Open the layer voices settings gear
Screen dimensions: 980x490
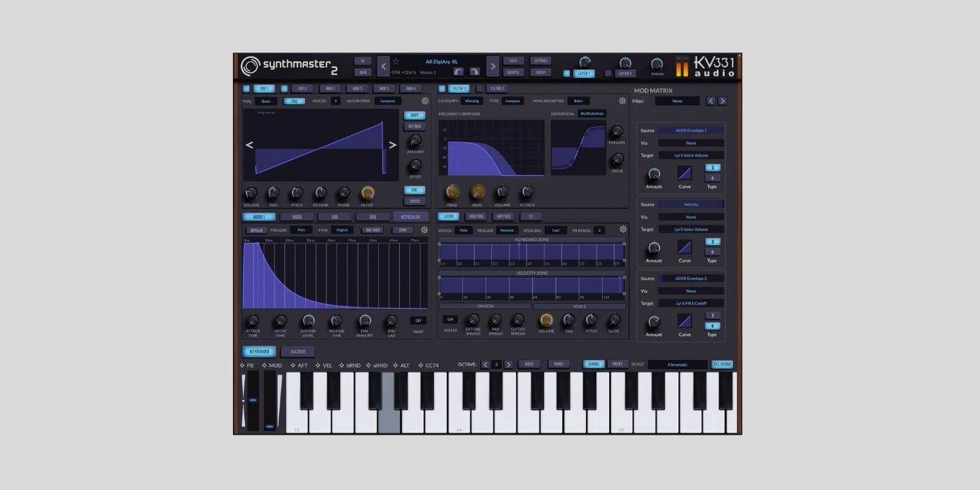coord(623,229)
